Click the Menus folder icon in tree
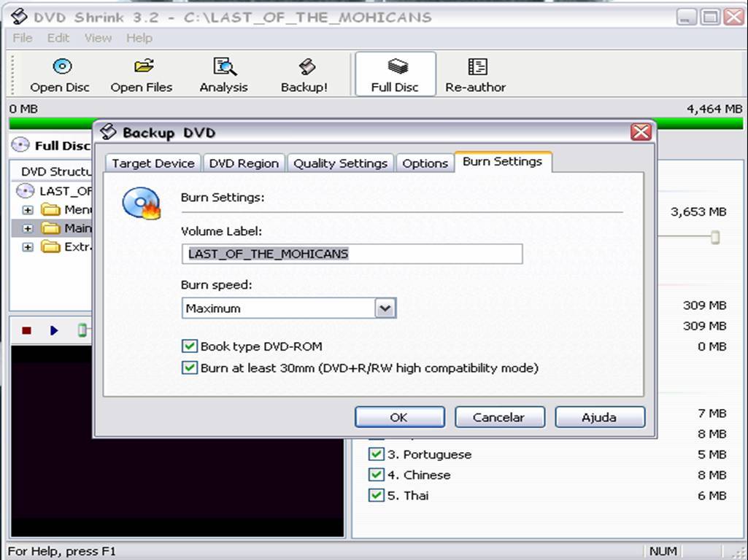Image resolution: width=748 pixels, height=560 pixels. point(50,210)
